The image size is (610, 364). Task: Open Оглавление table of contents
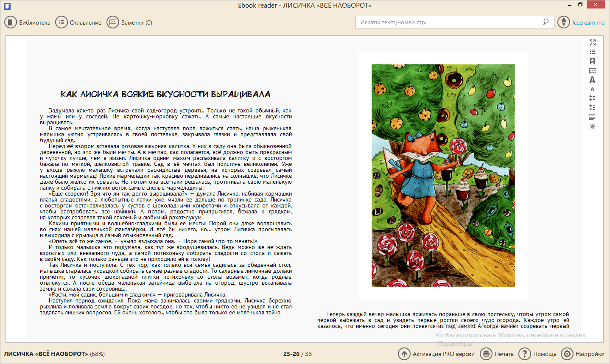(79, 22)
